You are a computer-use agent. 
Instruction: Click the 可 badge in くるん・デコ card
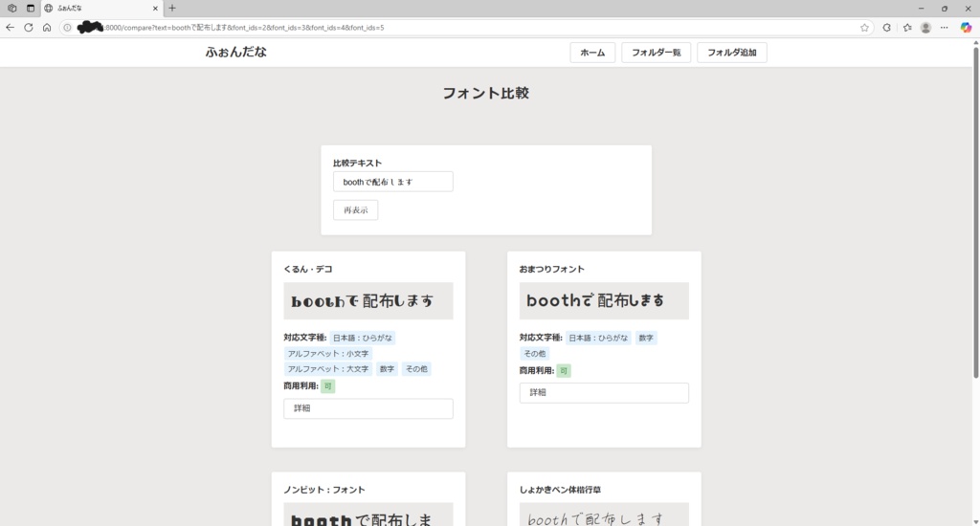pos(327,386)
